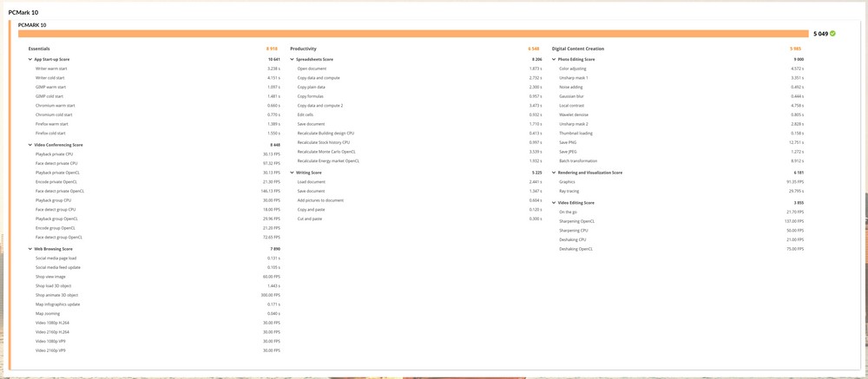Click the orange PCMark 10 score bar

[x=413, y=34]
